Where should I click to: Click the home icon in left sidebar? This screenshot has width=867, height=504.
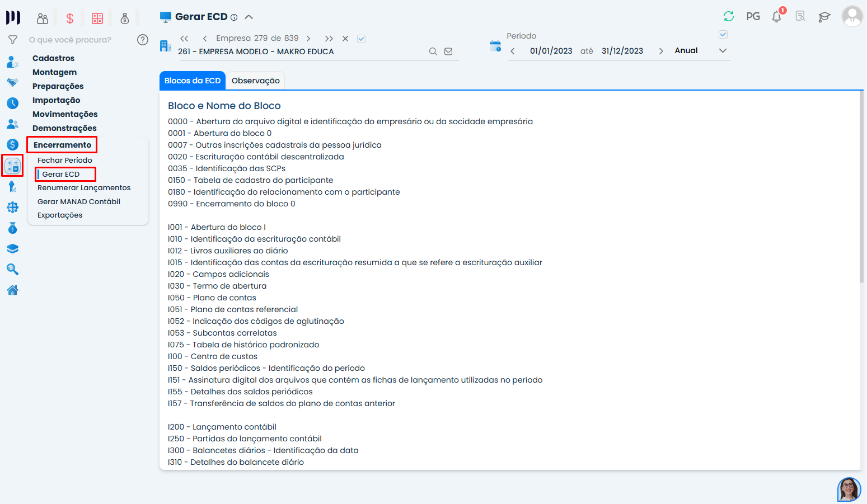pos(12,290)
